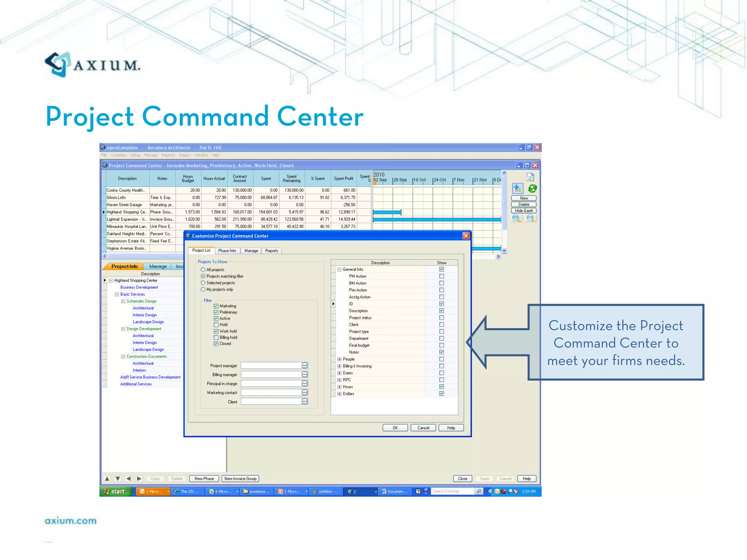Enable the Hold filter checkbox
The image size is (747, 560).
(x=216, y=325)
